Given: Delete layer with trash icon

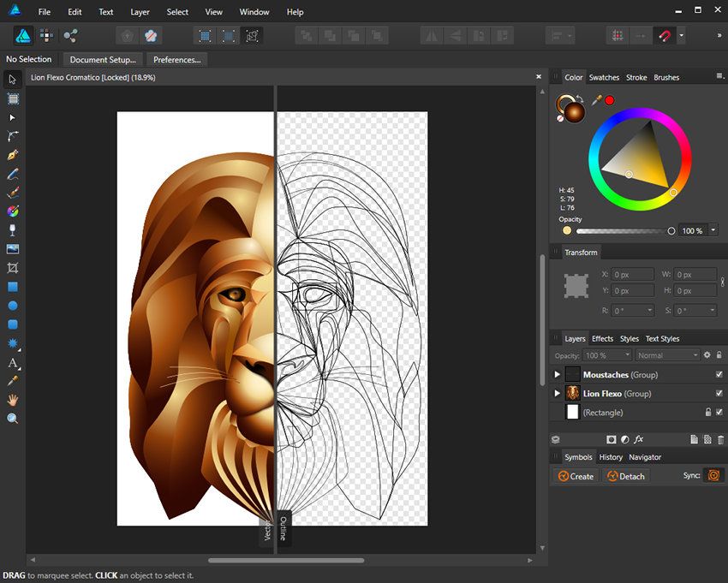Looking at the screenshot, I should point(720,439).
